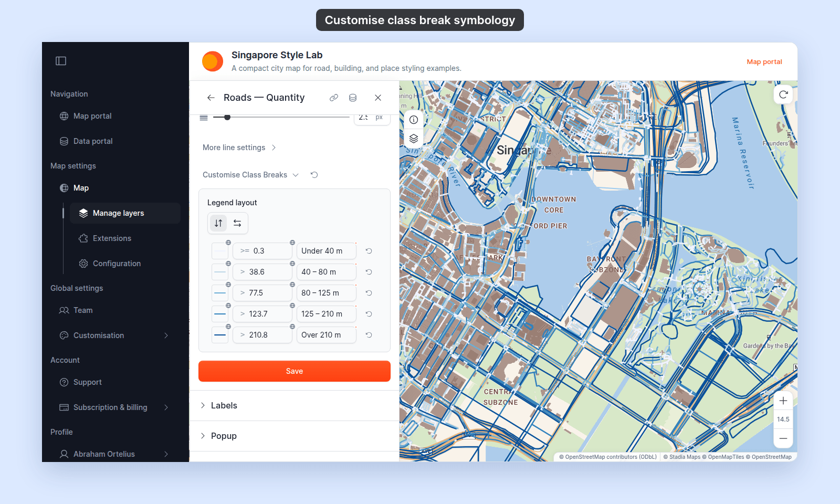The image size is (840, 504).
Task: Open Extensions in the sidebar
Action: [125, 238]
